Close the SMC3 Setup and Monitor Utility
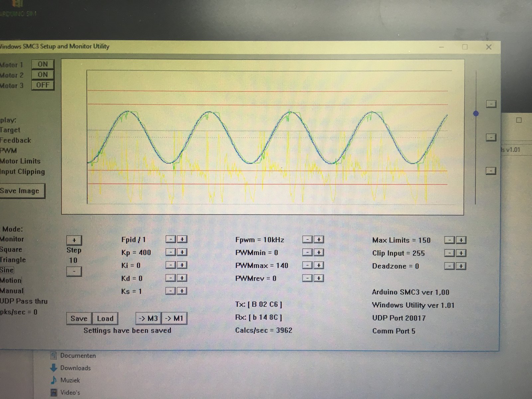This screenshot has height=399, width=532. pos(489,47)
